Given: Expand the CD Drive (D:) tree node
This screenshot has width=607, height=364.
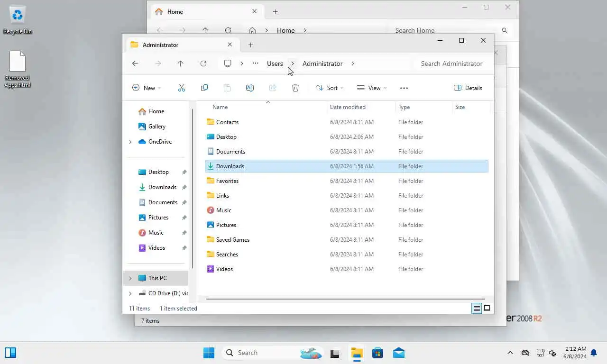Looking at the screenshot, I should pyautogui.click(x=130, y=293).
